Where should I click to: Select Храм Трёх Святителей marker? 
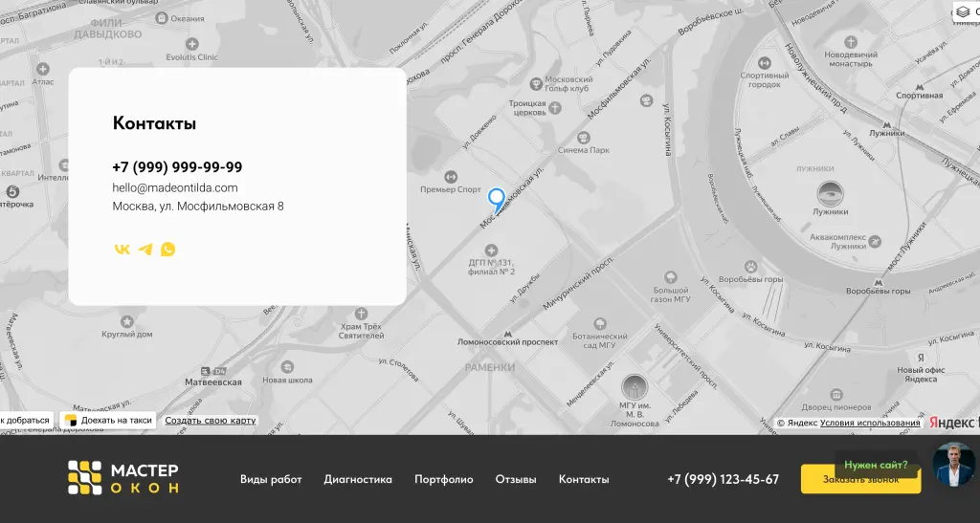361,314
